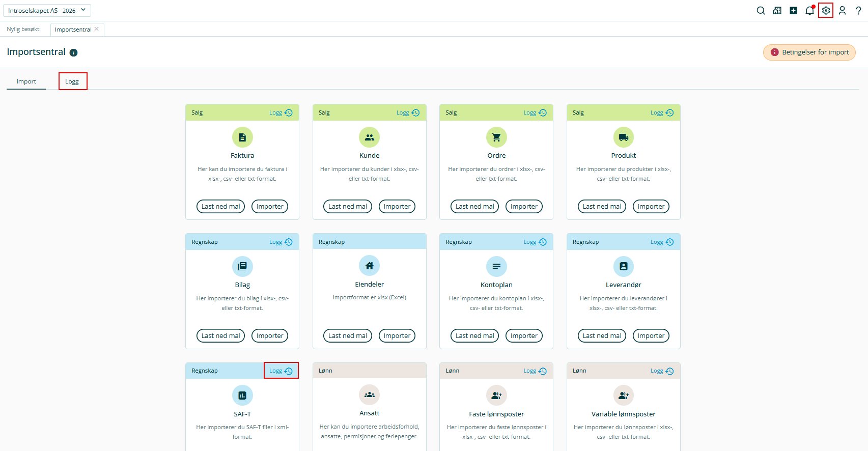Switch to the Logg tab

pos(72,81)
